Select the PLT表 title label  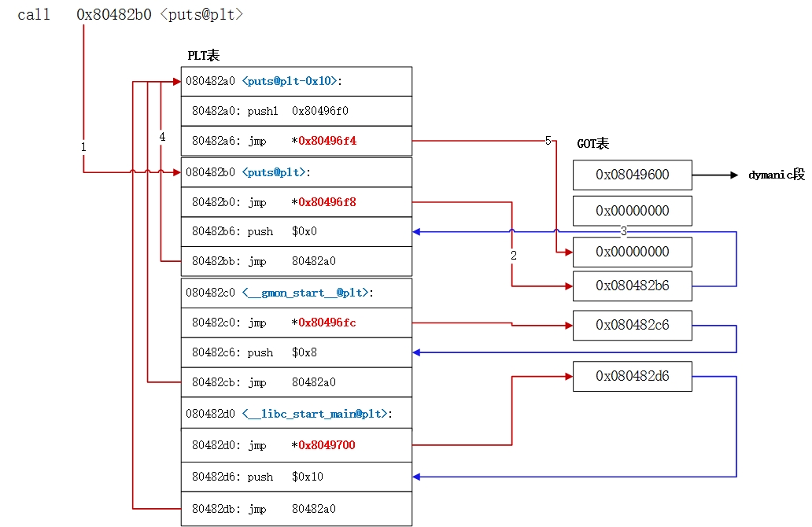[203, 55]
